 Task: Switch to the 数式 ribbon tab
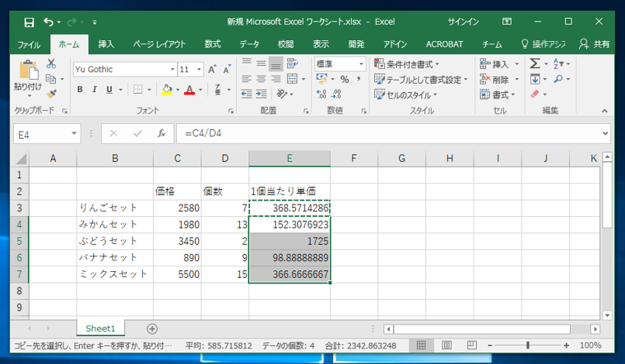click(x=212, y=44)
